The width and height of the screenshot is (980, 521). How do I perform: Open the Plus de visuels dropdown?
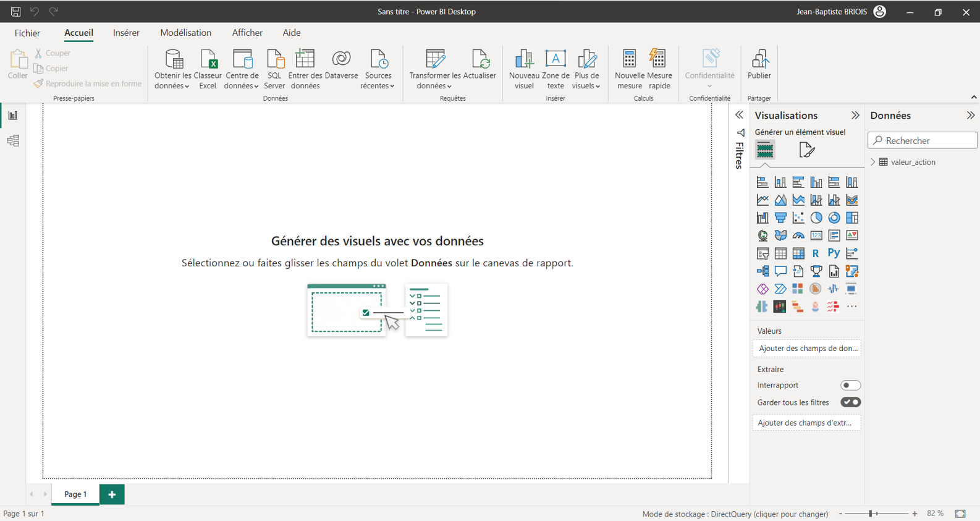[x=586, y=69]
